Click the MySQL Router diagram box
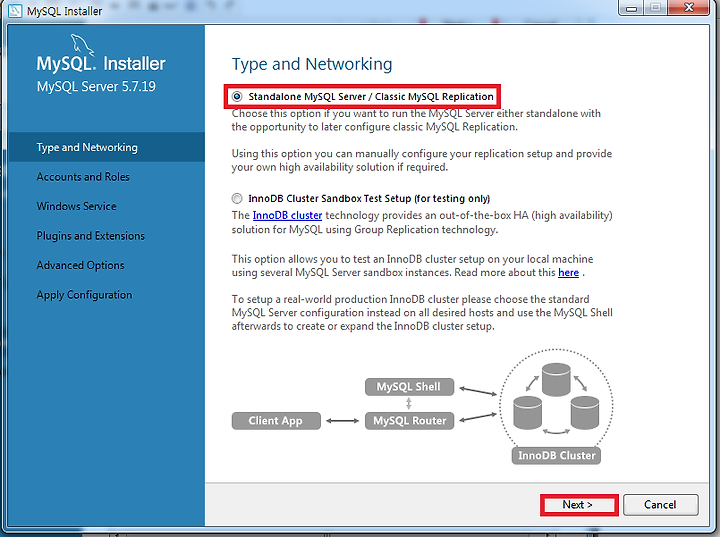 [x=409, y=421]
